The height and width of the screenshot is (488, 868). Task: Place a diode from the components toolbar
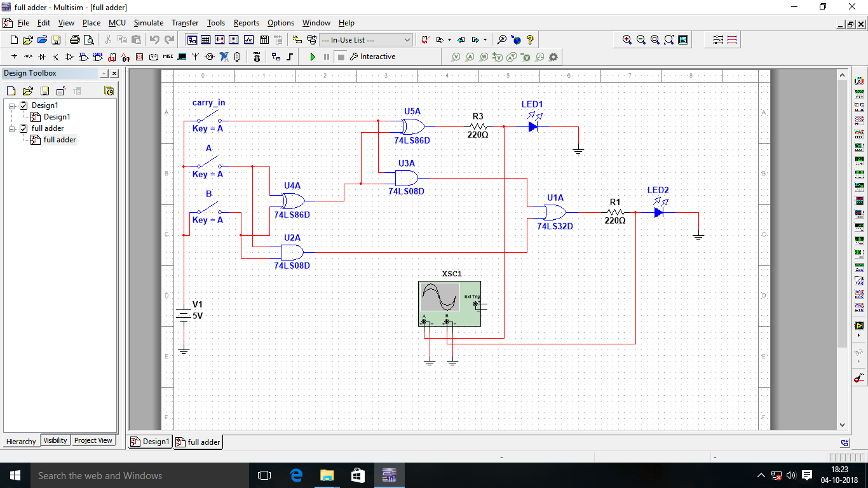[x=42, y=56]
